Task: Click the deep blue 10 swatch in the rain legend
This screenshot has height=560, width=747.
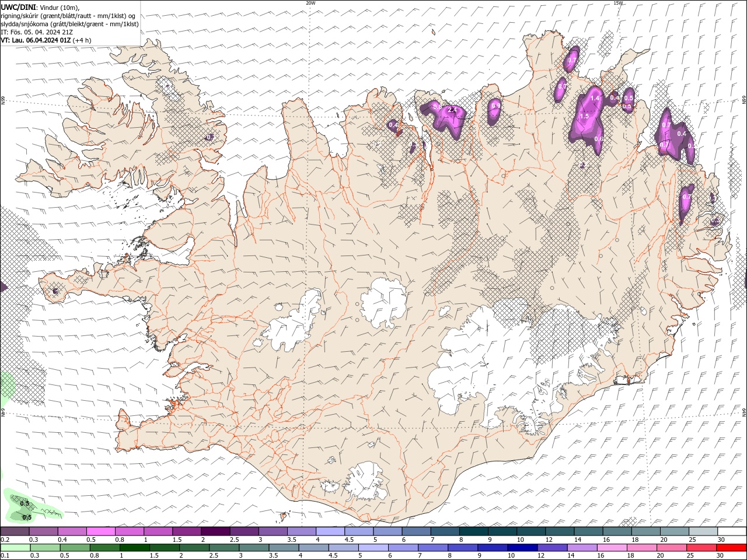Action: click(x=522, y=548)
